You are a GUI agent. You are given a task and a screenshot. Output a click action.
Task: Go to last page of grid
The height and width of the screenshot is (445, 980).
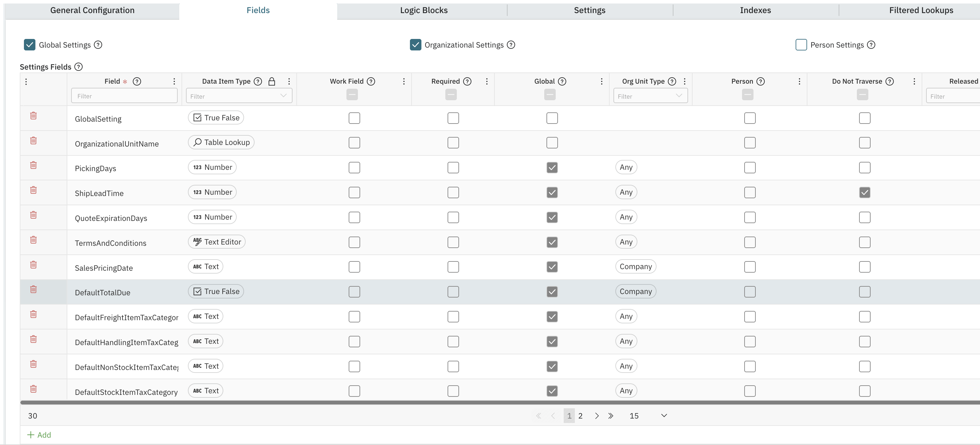click(611, 416)
